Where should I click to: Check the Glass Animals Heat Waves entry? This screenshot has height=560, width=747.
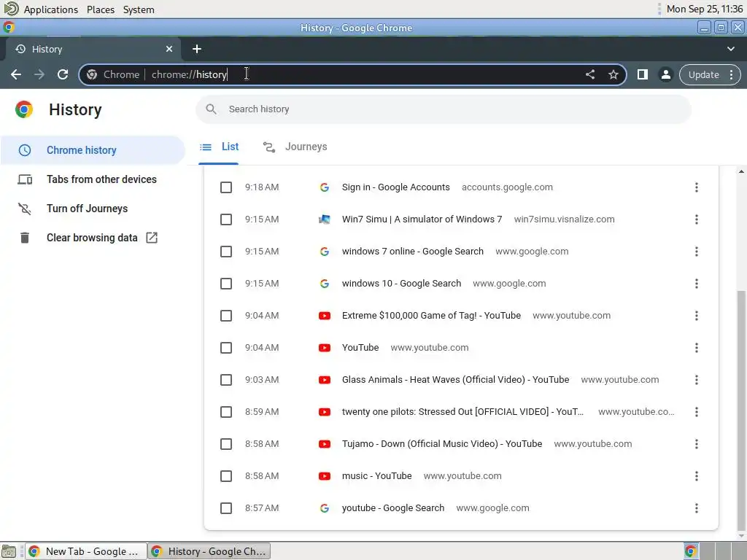(226, 380)
